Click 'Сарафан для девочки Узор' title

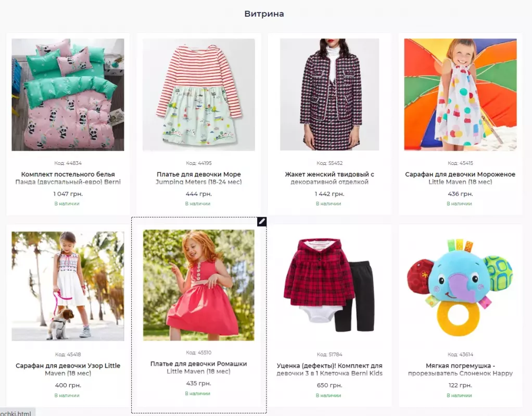(68, 369)
